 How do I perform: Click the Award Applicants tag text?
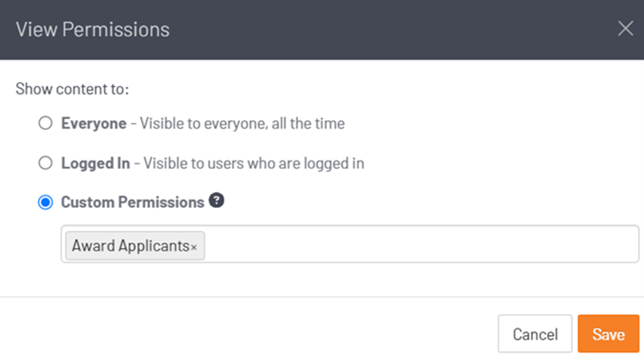pos(130,246)
